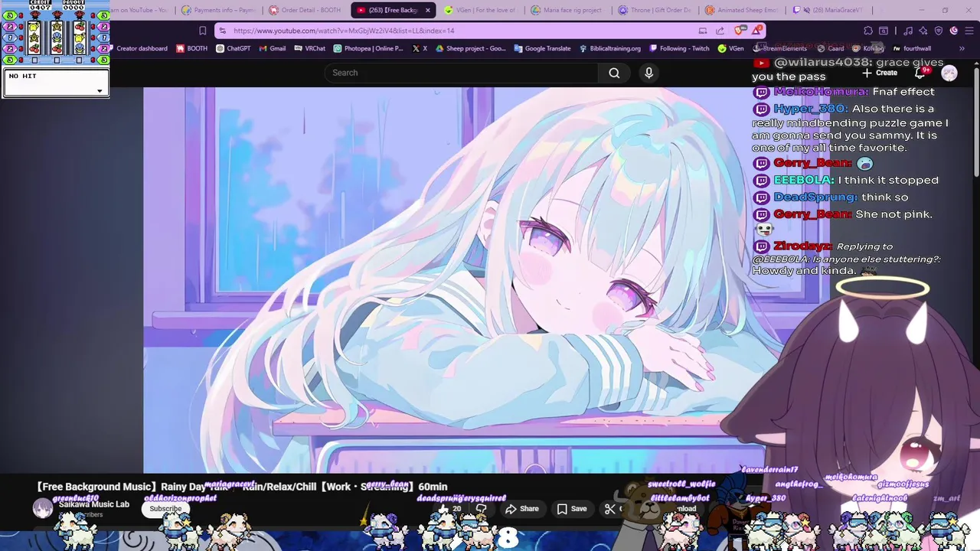Click the Save button under video
This screenshot has width=980, height=551.
click(x=572, y=509)
